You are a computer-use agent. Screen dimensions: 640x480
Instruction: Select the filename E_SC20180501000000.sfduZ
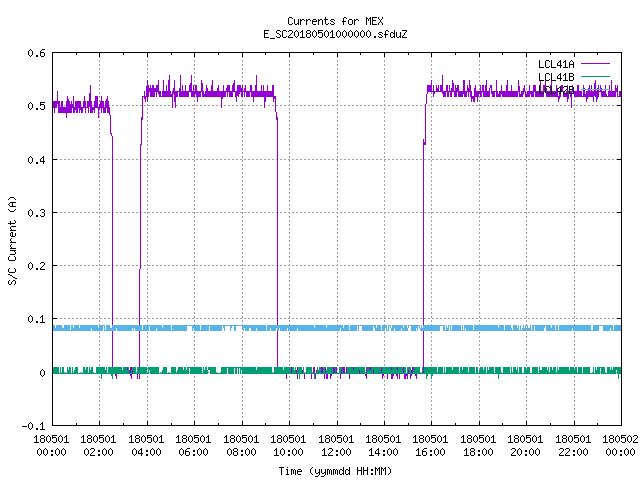(x=335, y=34)
